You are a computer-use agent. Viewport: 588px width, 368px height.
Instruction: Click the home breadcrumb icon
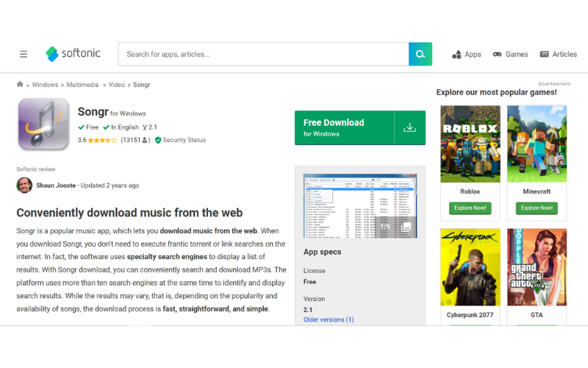click(x=20, y=85)
